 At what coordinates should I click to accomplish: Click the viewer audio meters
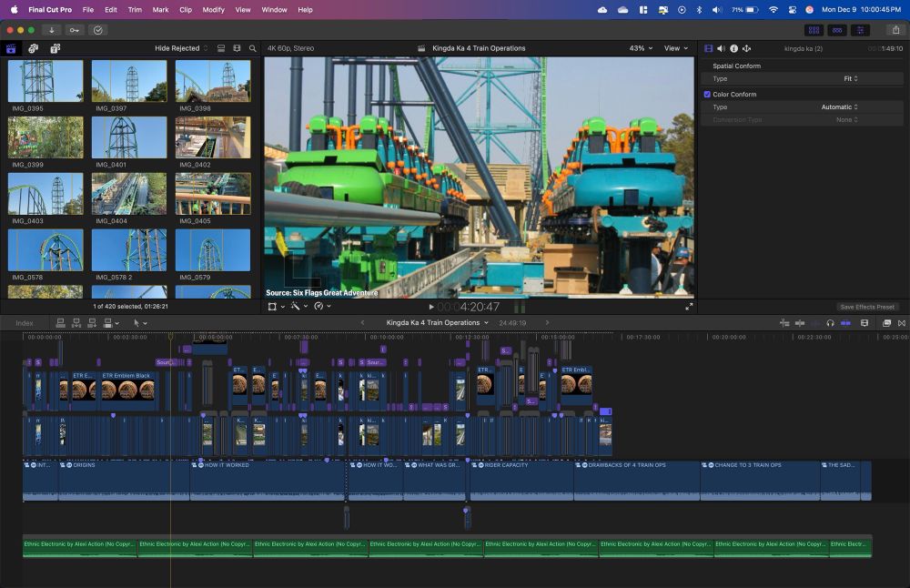click(520, 307)
